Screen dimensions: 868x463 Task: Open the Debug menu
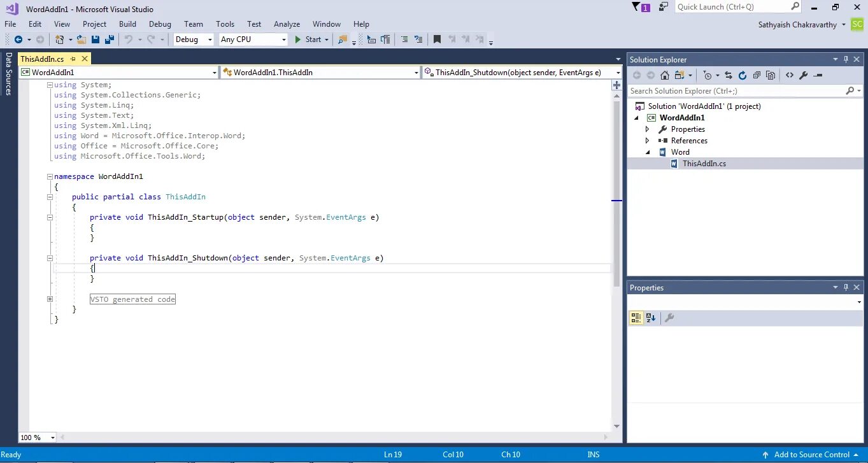pos(160,24)
